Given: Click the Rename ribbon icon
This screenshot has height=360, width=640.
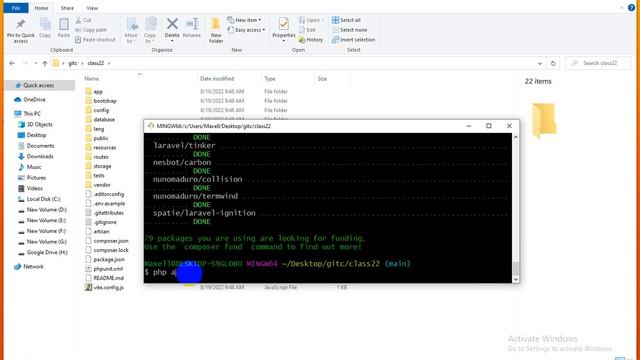Looking at the screenshot, I should coord(192,24).
